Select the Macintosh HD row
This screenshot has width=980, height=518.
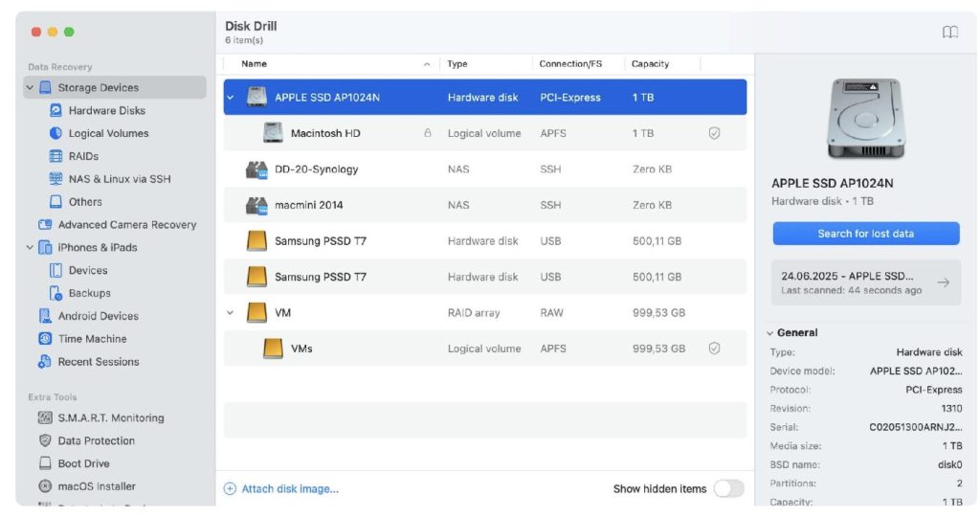485,133
